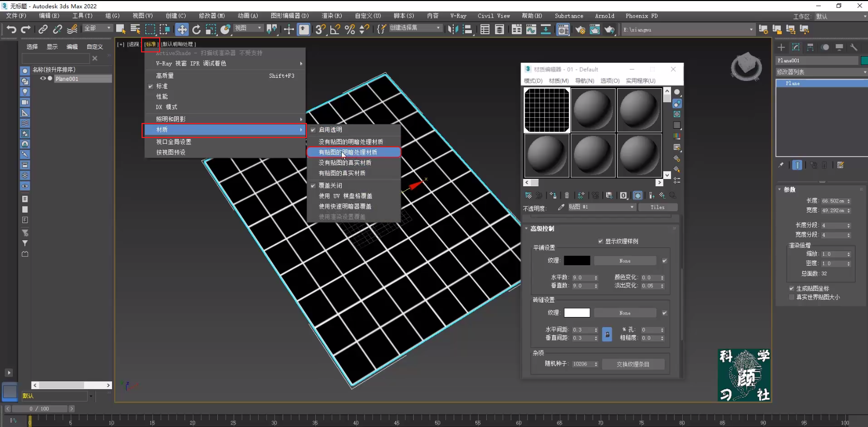Click Reset Map/Material trash icon
This screenshot has width=868, height=427.
click(x=567, y=196)
